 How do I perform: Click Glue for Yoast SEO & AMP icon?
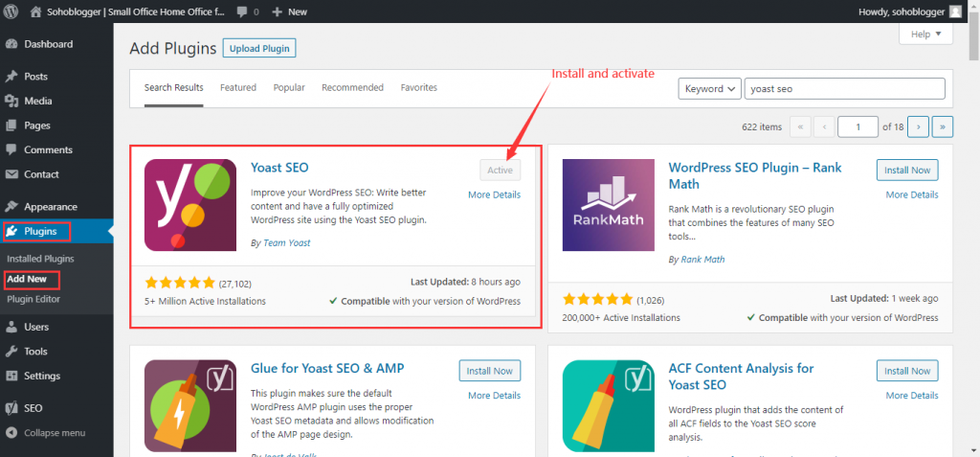click(x=190, y=405)
